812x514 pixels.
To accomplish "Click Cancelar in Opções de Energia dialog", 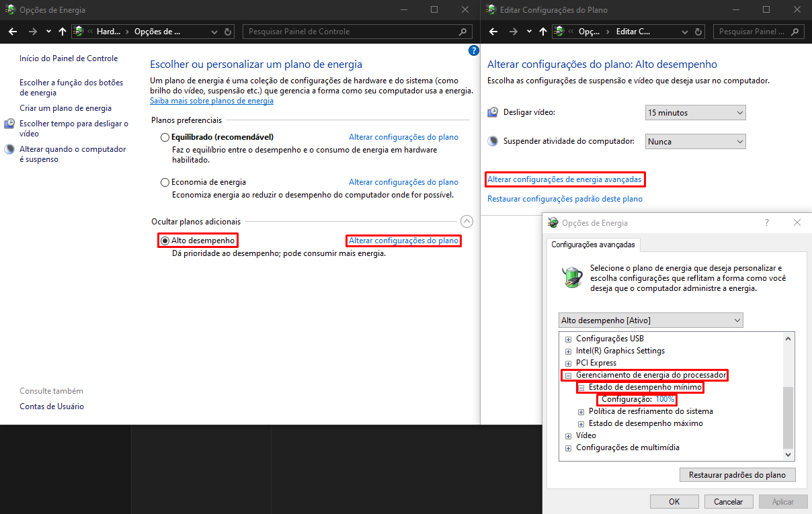I will (729, 501).
